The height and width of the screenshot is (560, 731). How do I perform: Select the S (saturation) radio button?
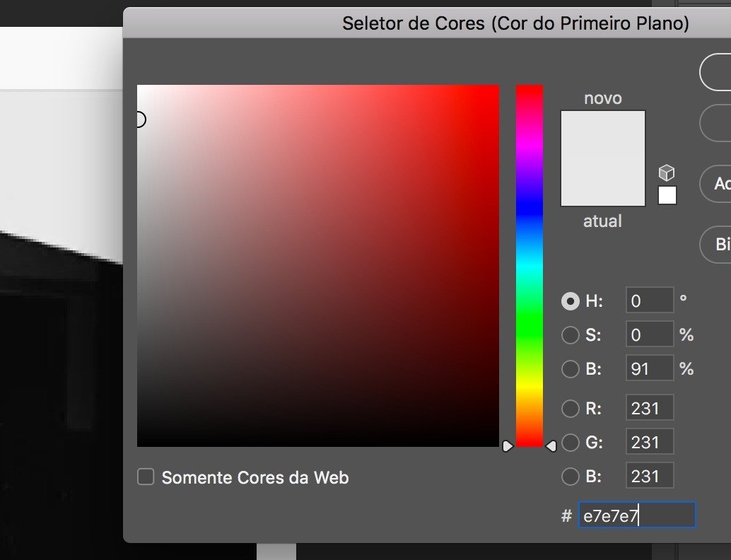(571, 334)
